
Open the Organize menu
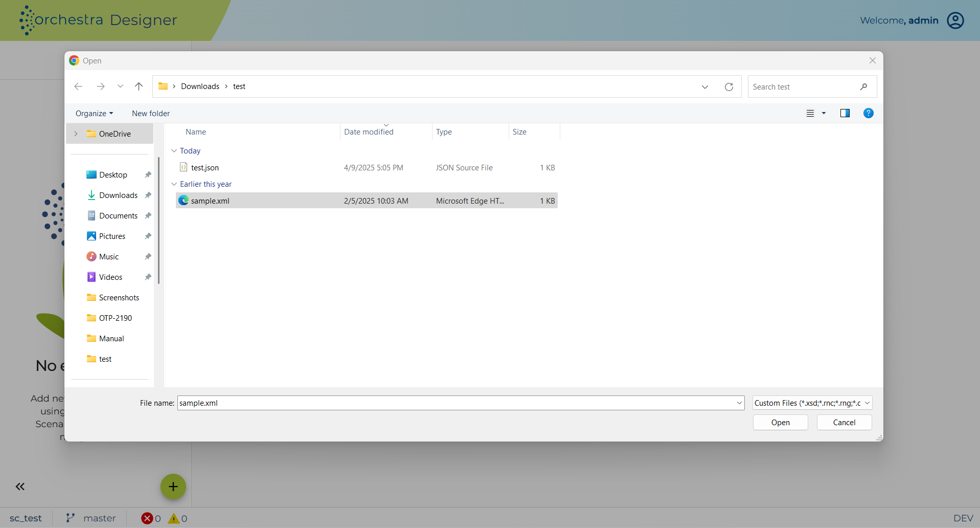pyautogui.click(x=94, y=114)
